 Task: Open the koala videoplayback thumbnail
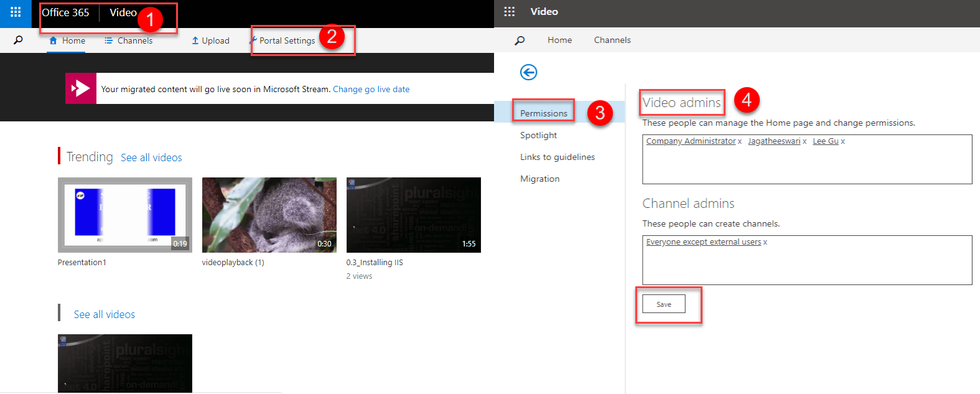coord(269,215)
